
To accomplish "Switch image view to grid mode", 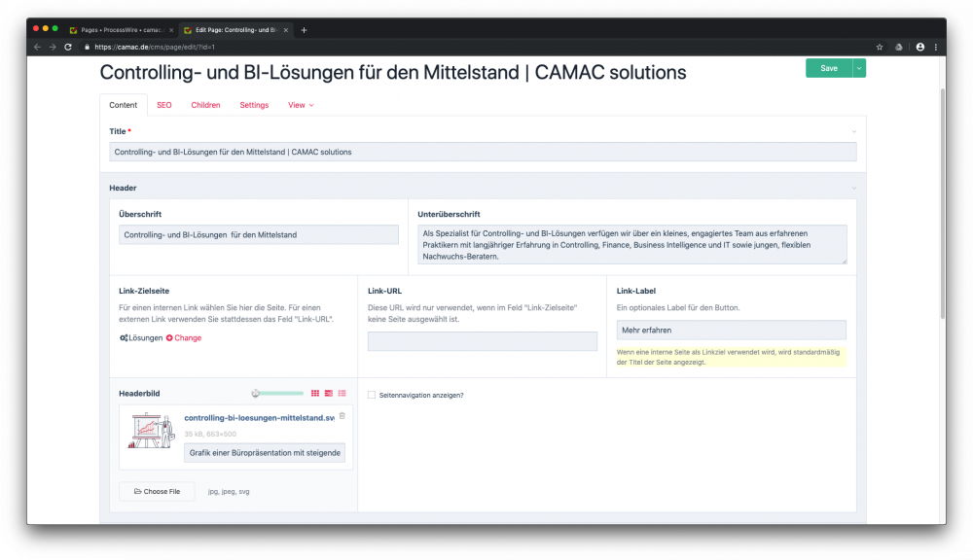I will coord(315,393).
